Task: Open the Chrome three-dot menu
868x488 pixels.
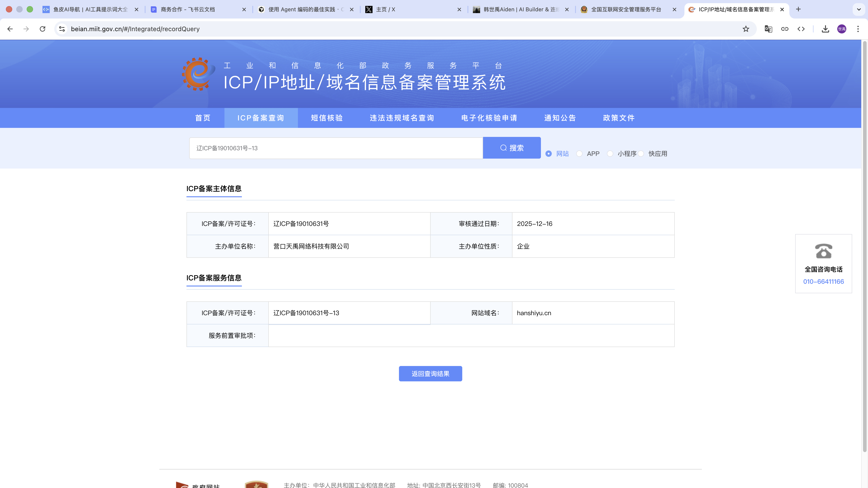Action: pyautogui.click(x=858, y=29)
